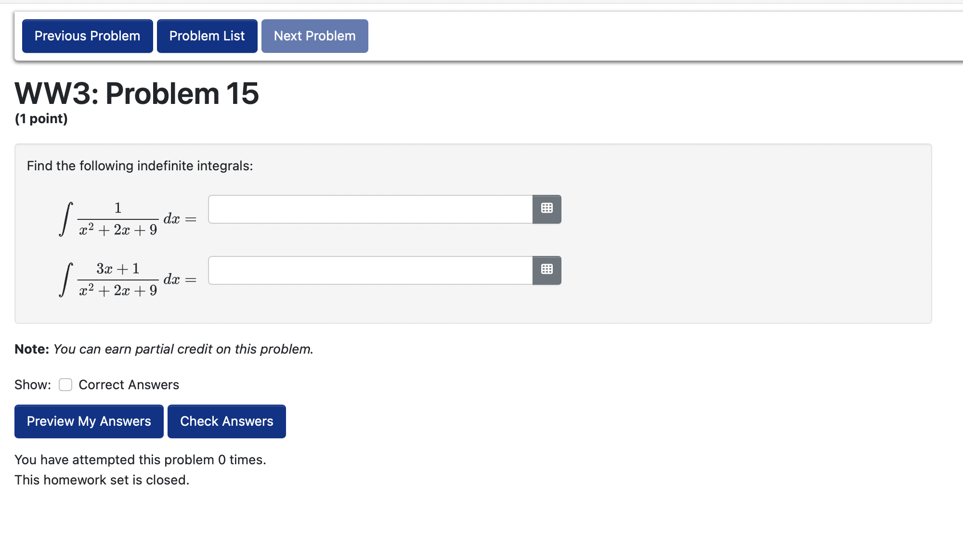The width and height of the screenshot is (963, 560).
Task: Click Check Answers
Action: coord(226,421)
